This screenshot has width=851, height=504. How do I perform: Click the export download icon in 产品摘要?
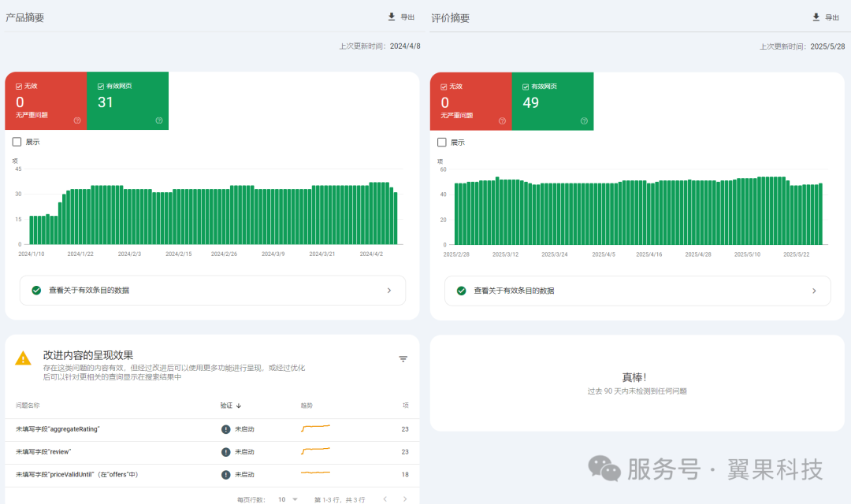392,17
